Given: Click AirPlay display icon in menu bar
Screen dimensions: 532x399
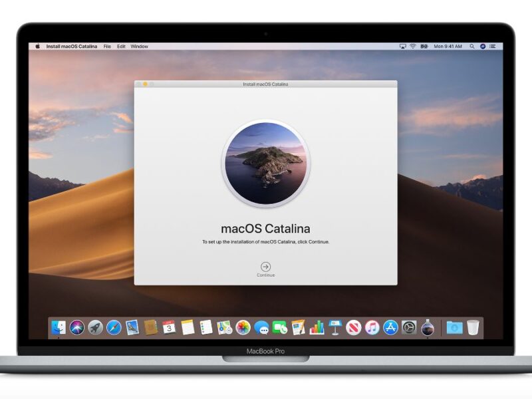Looking at the screenshot, I should [x=403, y=47].
